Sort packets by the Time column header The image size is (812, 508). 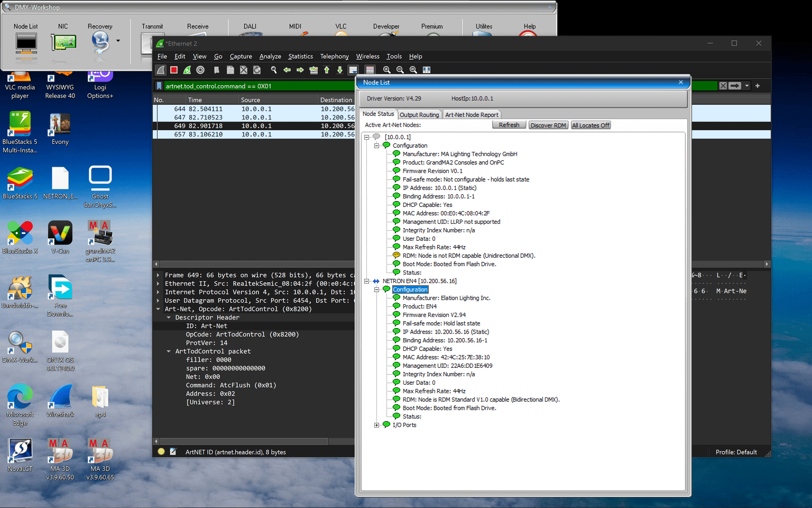coord(211,99)
